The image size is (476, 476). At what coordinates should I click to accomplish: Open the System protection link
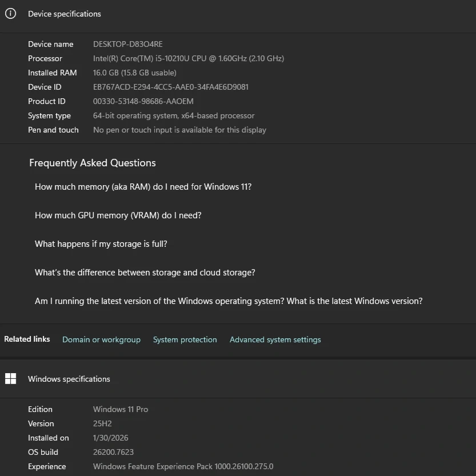tap(185, 339)
